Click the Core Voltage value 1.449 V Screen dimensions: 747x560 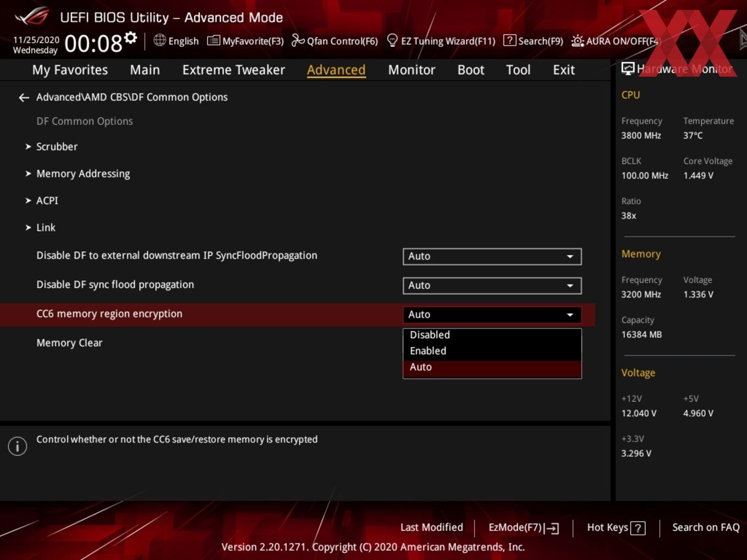(698, 176)
